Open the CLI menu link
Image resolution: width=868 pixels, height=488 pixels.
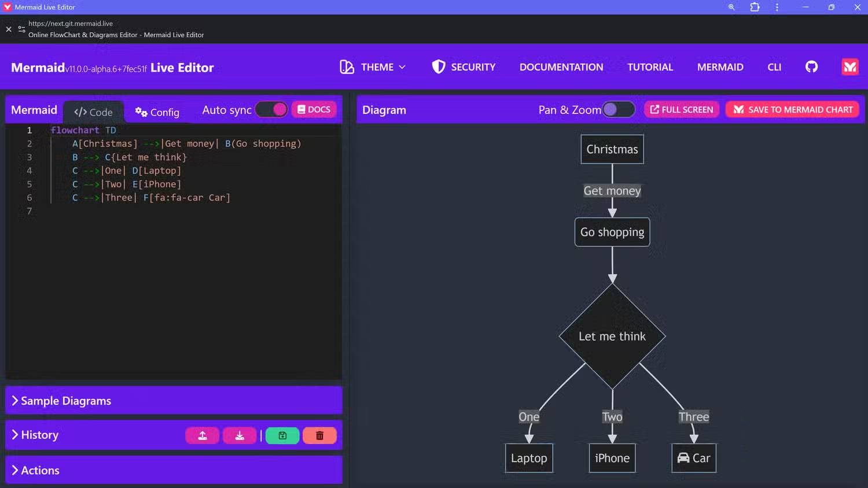(x=774, y=67)
